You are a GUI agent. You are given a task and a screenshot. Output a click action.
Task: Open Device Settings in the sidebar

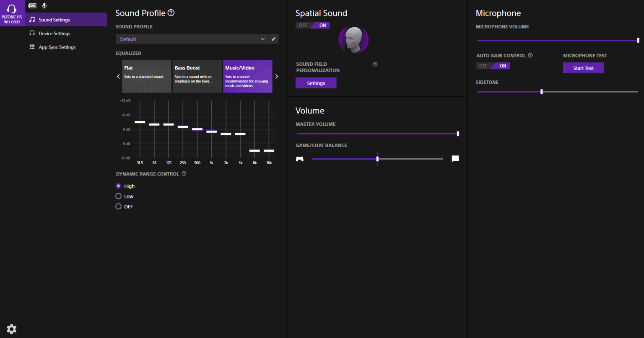click(x=55, y=34)
